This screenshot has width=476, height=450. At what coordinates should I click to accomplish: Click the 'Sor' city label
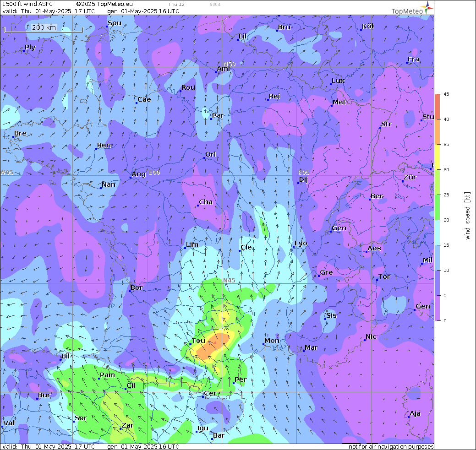tap(81, 418)
